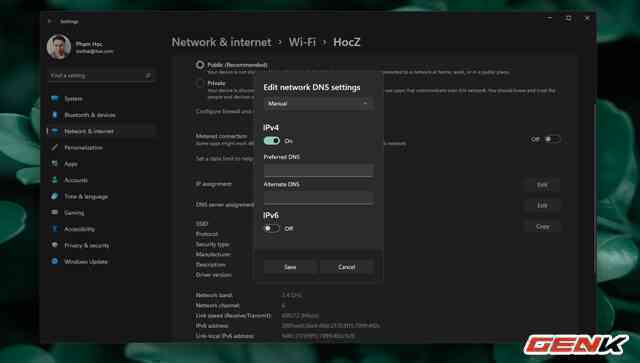Open the Manual dropdown in DNS dialog
640x363 pixels.
(318, 104)
